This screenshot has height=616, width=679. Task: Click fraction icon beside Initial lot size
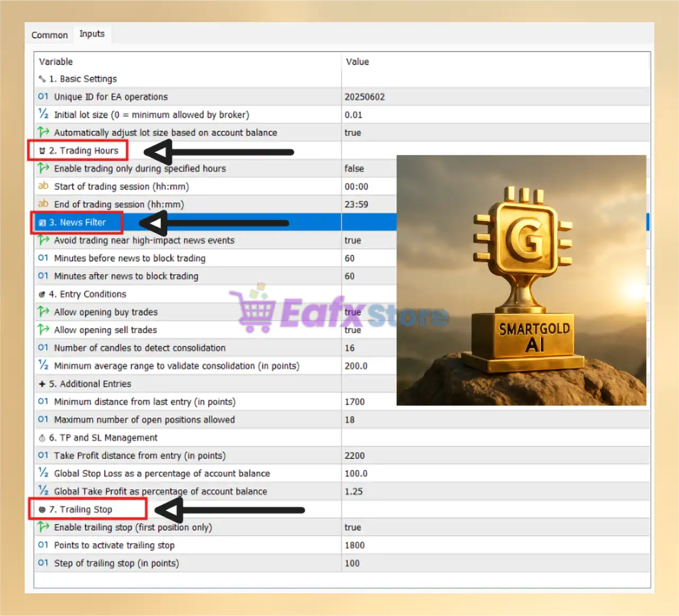point(43,114)
